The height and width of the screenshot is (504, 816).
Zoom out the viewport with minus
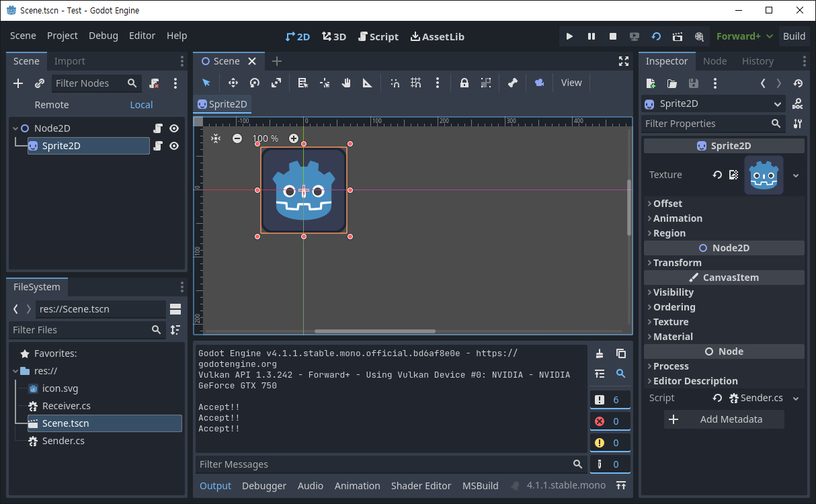tap(237, 138)
